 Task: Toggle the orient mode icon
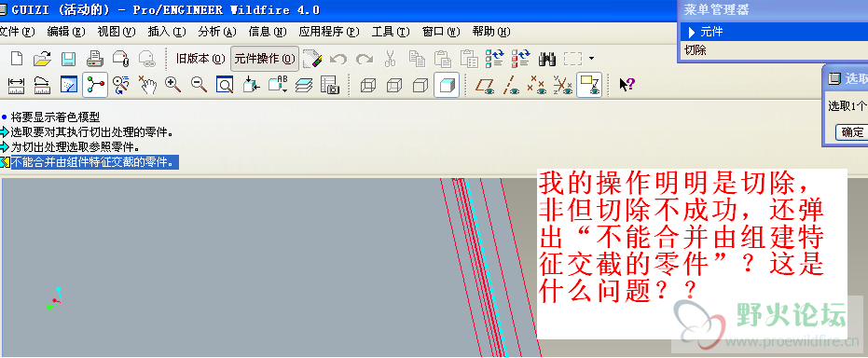120,85
